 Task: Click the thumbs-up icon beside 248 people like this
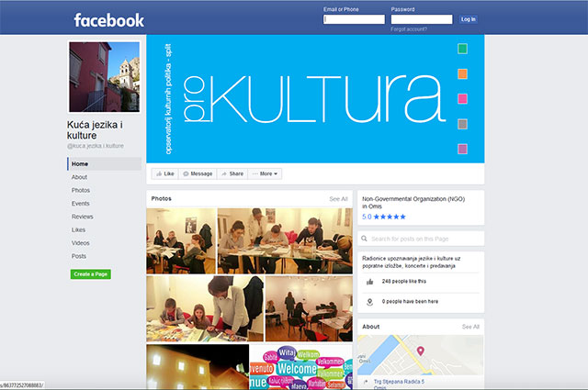(369, 282)
